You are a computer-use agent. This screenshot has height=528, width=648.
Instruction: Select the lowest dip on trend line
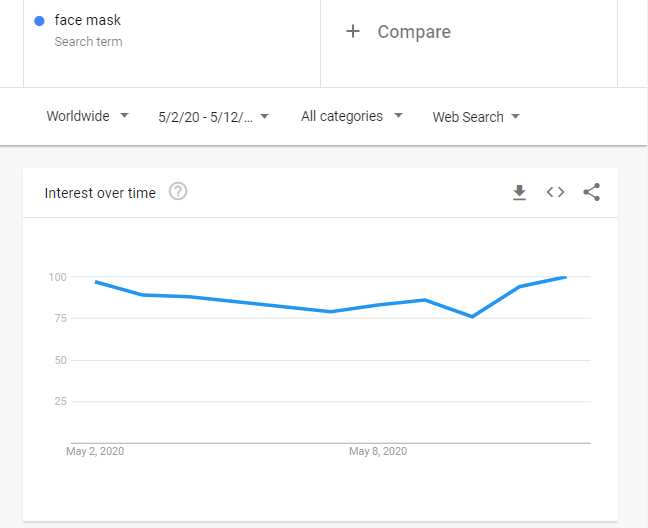[472, 316]
